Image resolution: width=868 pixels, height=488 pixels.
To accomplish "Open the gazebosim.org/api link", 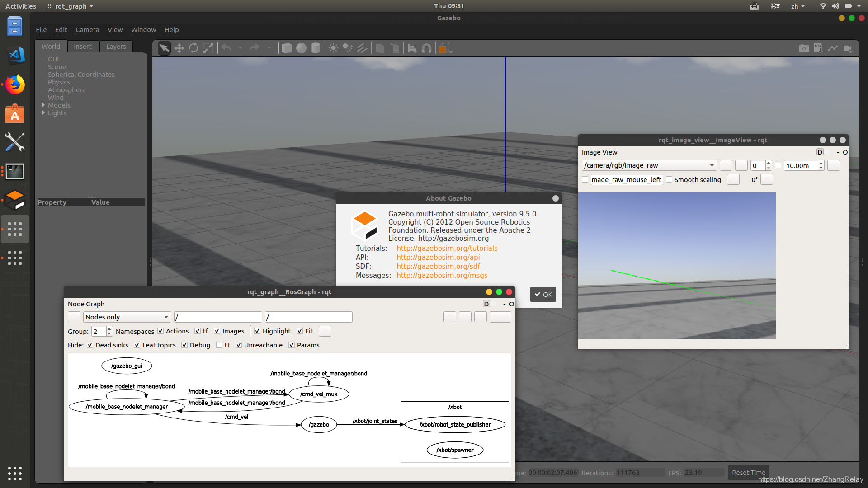I will [438, 258].
